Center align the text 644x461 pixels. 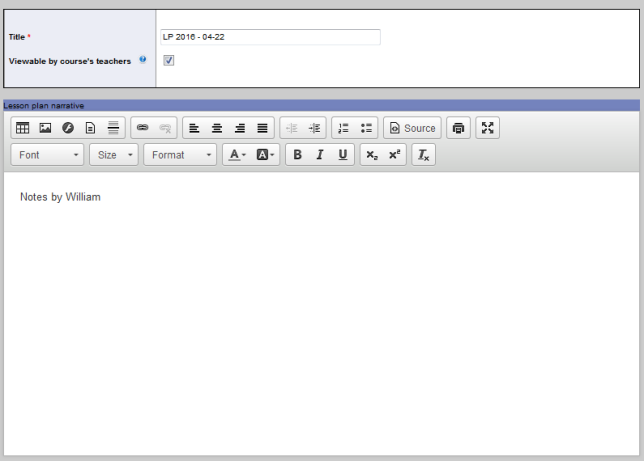click(x=217, y=128)
